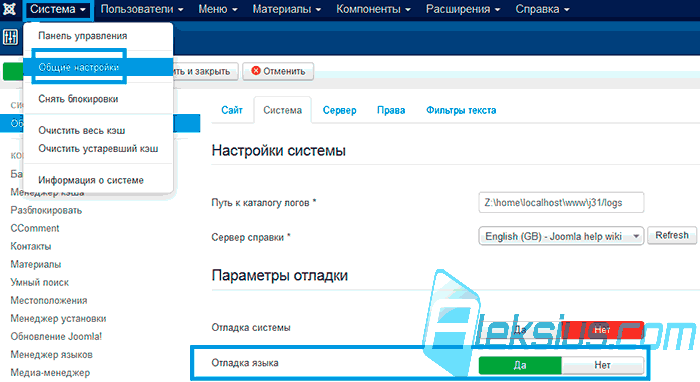Click the equalizer settings icon under logo
Image resolution: width=700 pixels, height=382 pixels.
[10, 37]
